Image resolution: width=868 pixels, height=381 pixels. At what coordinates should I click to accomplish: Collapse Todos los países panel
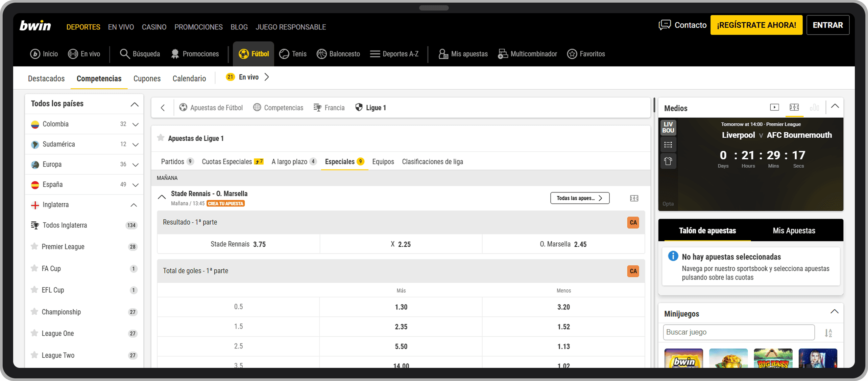click(x=134, y=104)
